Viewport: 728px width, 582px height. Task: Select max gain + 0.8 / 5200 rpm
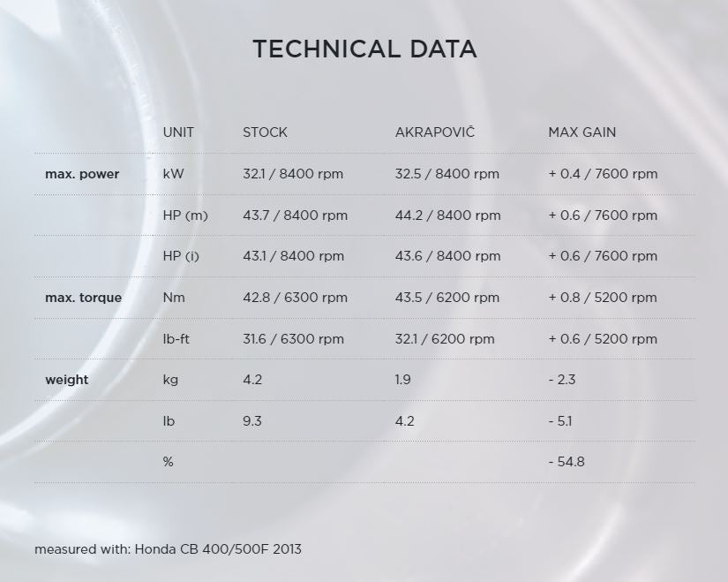[x=603, y=298]
